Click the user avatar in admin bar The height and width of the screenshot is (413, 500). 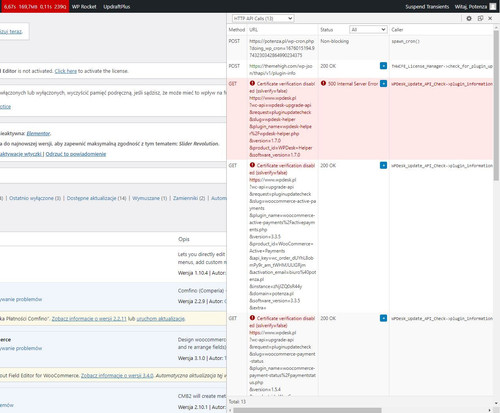492,6
